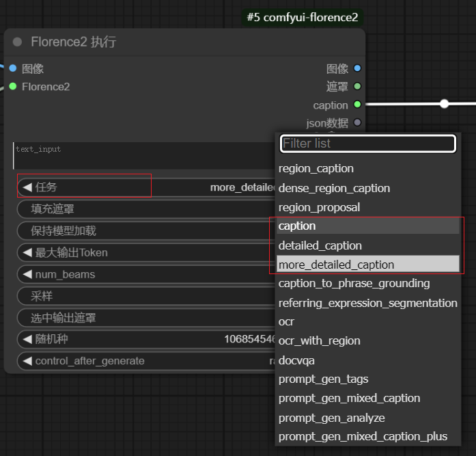Select dense_region_caption from the list
The width and height of the screenshot is (476, 456).
[368, 189]
